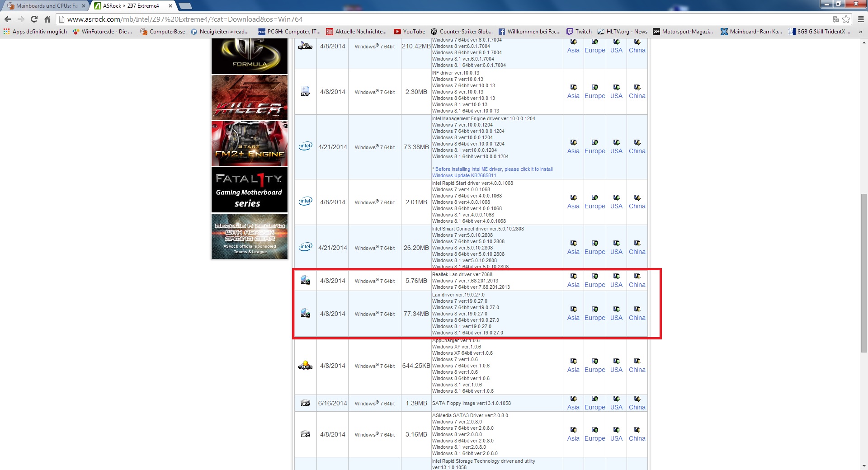The height and width of the screenshot is (470, 868).
Task: Close the Mainboards und CPUs tab
Action: pyautogui.click(x=83, y=6)
